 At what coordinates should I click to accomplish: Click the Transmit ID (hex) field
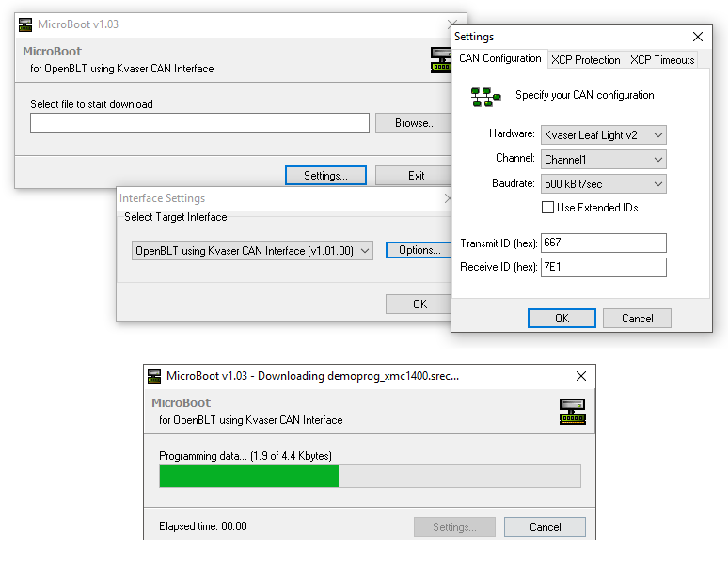point(604,243)
